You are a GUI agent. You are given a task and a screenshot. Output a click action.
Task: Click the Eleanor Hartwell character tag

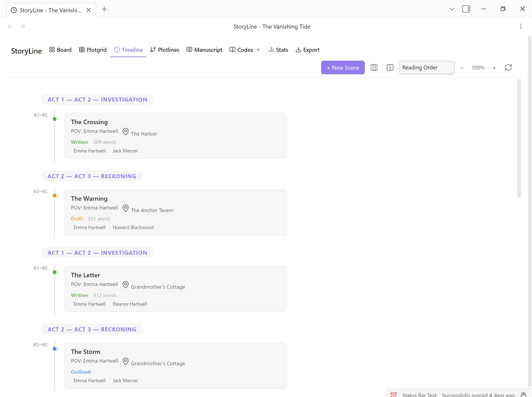130,304
